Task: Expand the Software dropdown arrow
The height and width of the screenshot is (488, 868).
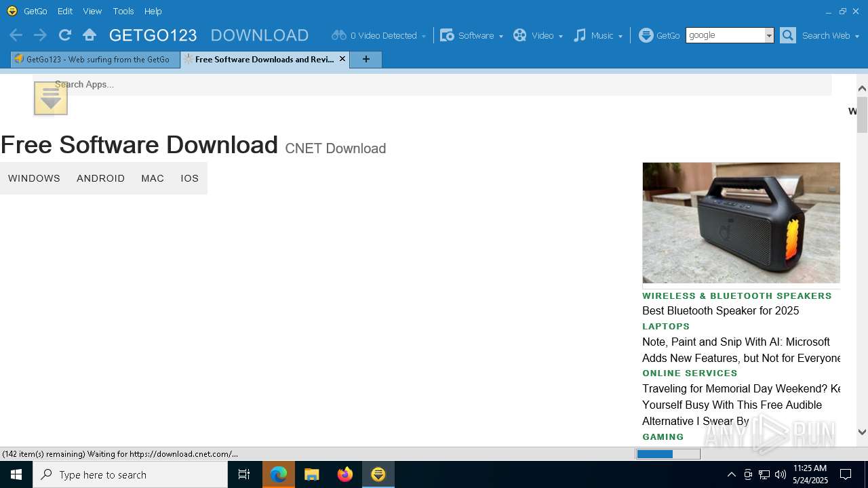Action: [501, 36]
